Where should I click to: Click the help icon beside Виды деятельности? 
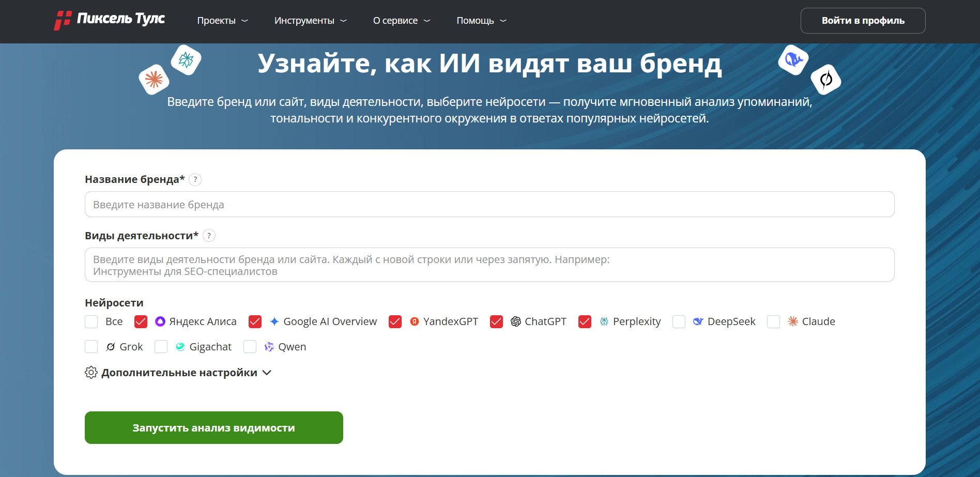coord(209,236)
